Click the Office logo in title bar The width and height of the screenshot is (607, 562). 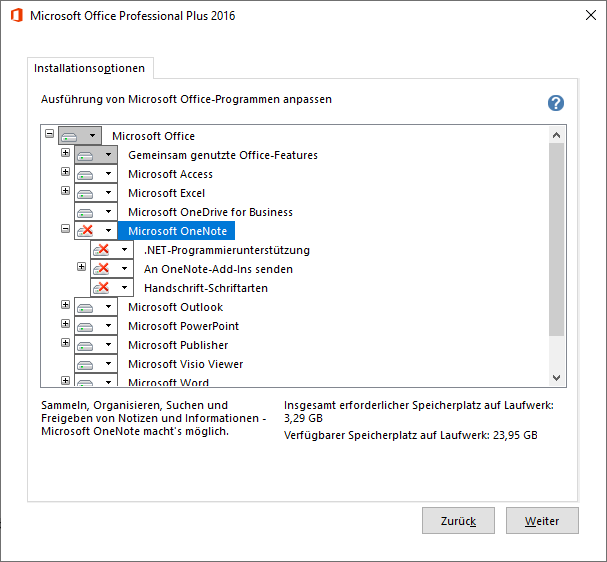(x=17, y=15)
